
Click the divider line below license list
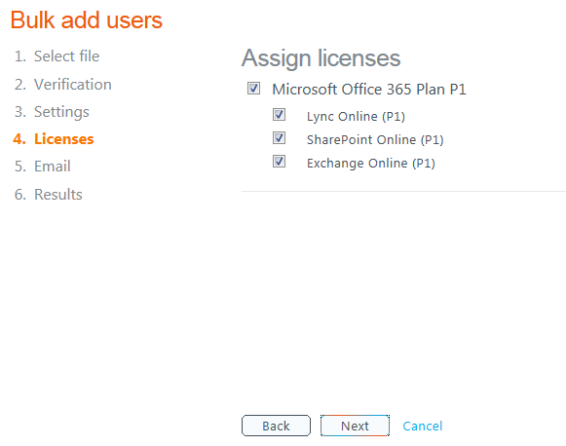(404, 192)
